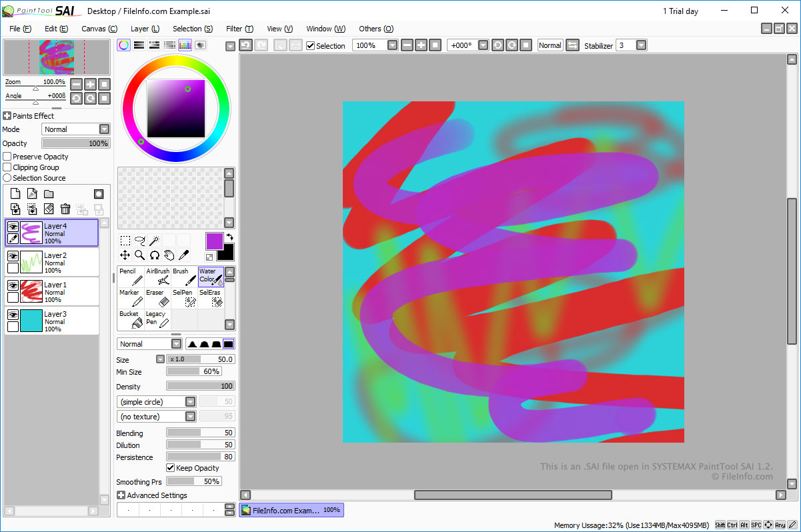The width and height of the screenshot is (801, 532).
Task: Enable Preserve Opacity checkbox
Action: tap(7, 157)
